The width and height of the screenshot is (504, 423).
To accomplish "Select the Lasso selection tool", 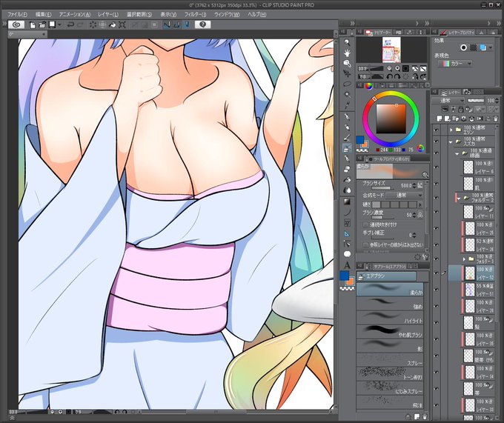I will click(347, 84).
